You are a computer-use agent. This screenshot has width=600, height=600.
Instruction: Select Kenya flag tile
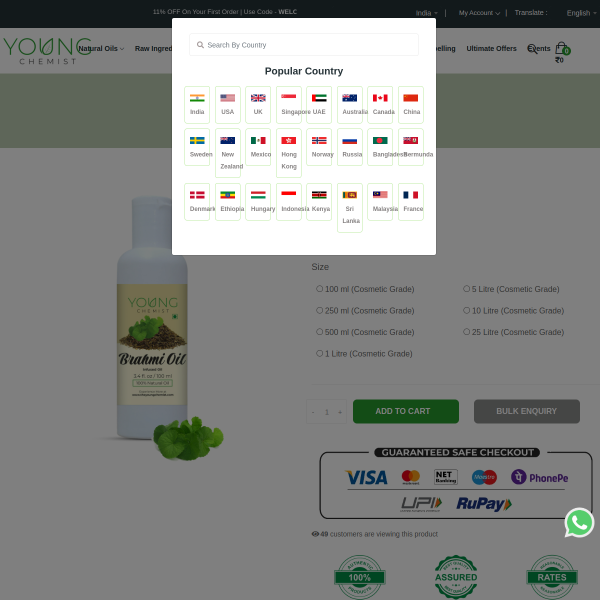(x=319, y=202)
